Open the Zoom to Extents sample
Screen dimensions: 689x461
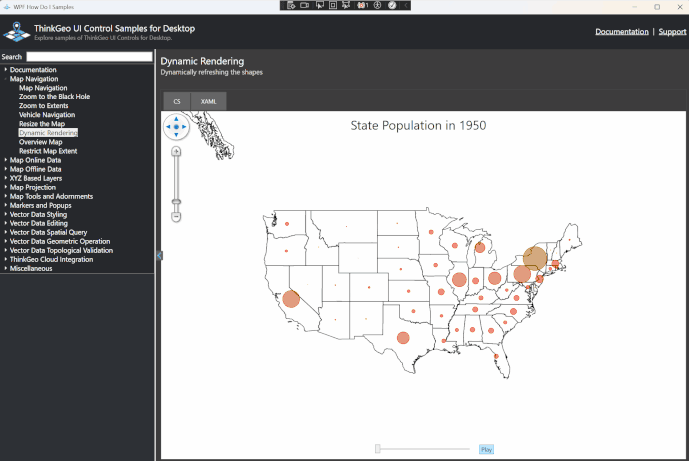[44, 105]
